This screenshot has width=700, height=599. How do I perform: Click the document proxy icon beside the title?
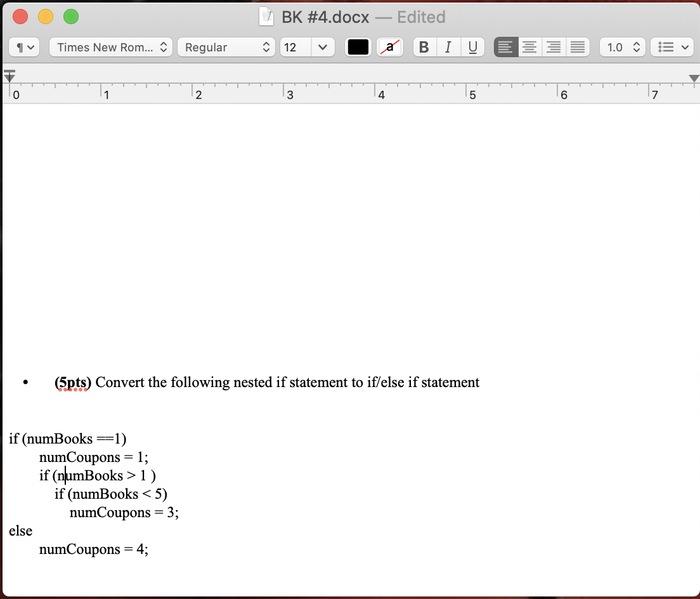266,16
